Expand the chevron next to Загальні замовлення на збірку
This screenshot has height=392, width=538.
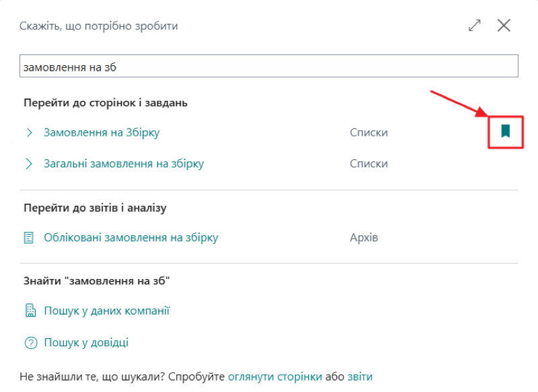[x=30, y=163]
